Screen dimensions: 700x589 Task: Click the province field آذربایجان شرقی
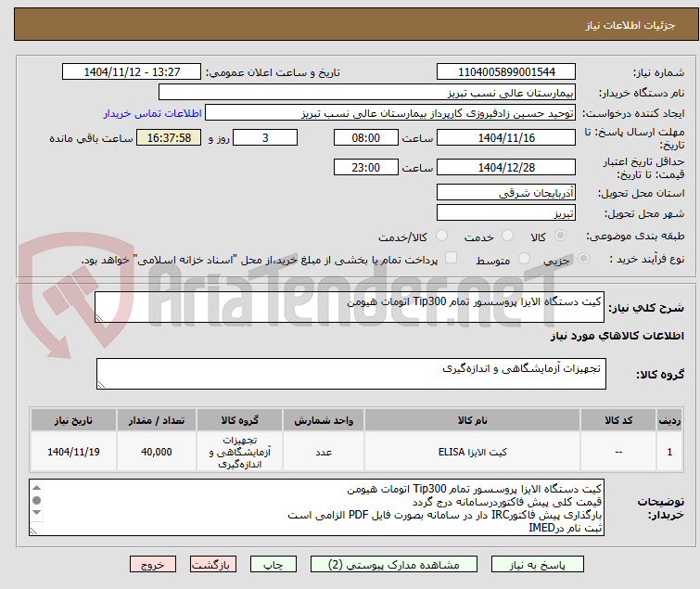coord(506,192)
